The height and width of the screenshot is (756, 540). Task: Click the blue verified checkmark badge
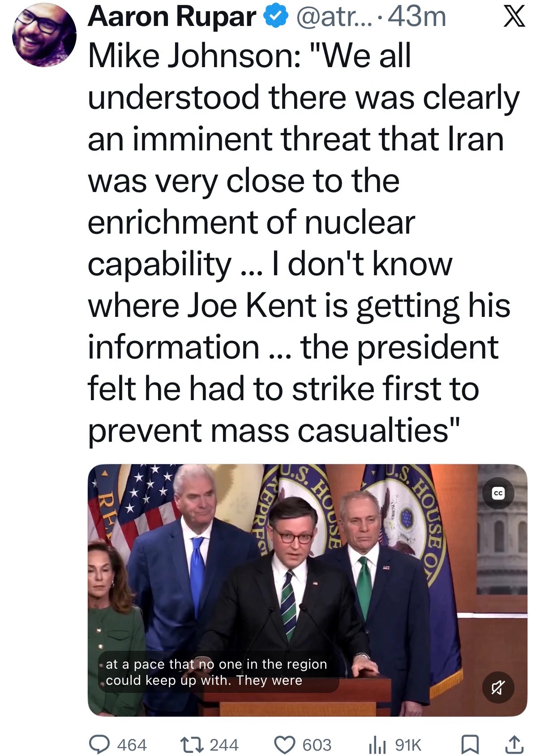[275, 17]
